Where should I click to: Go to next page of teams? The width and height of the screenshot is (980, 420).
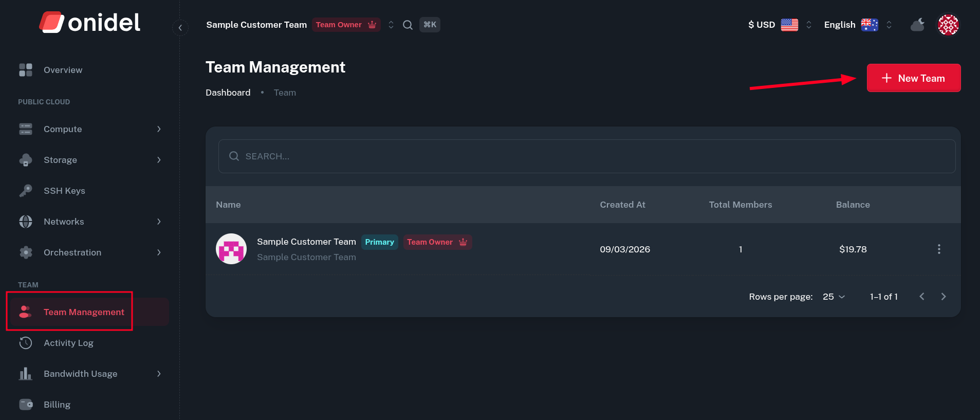click(x=943, y=297)
